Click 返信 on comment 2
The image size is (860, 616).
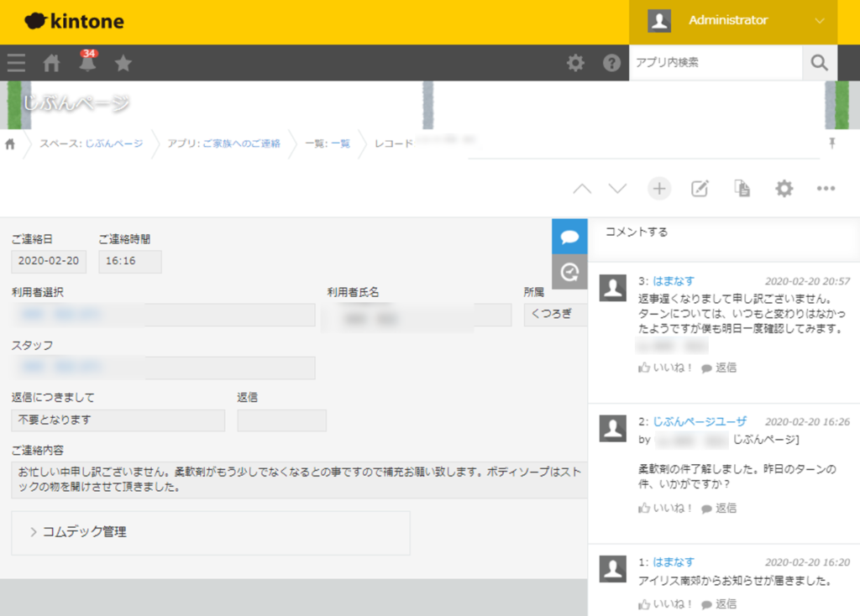(719, 508)
